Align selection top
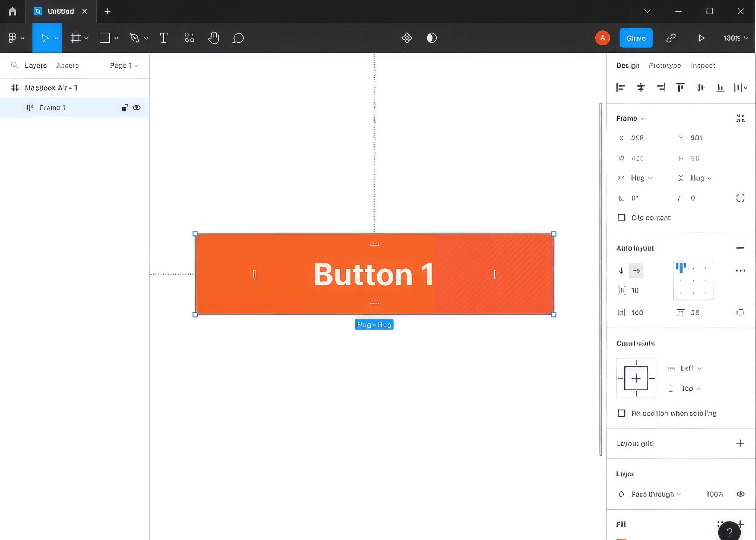The height and width of the screenshot is (540, 756). tap(680, 87)
